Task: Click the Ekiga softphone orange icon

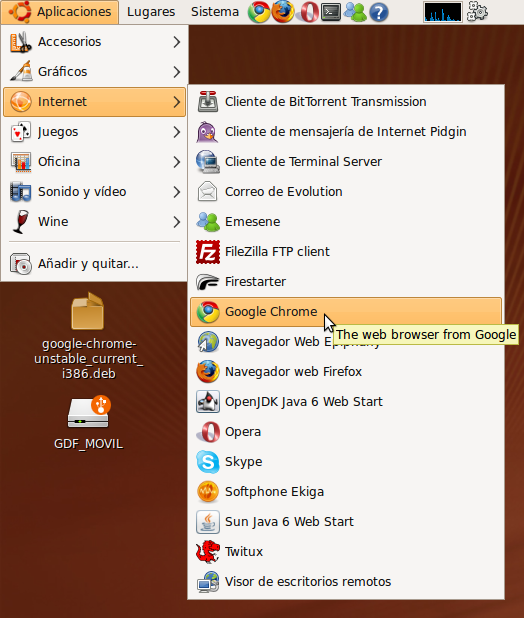Action: [x=208, y=492]
